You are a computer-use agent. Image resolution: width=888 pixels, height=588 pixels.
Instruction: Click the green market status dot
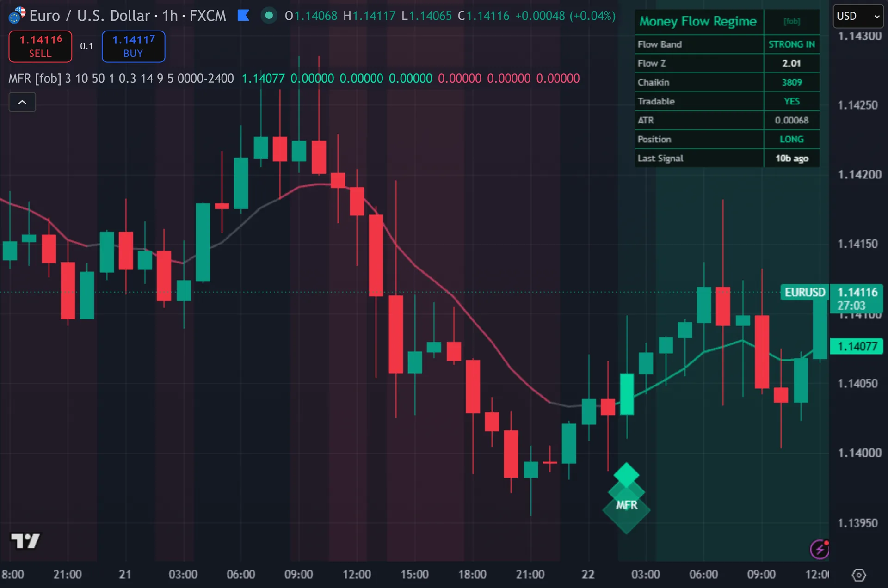pos(269,16)
